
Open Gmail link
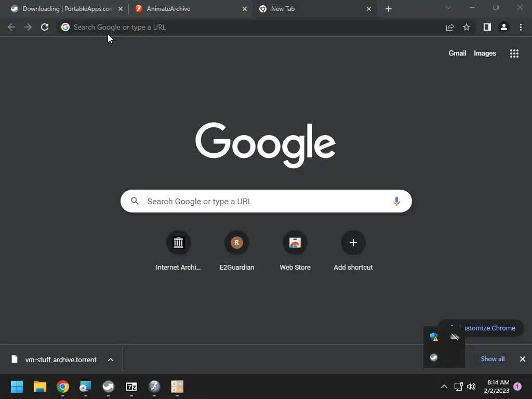click(x=457, y=54)
